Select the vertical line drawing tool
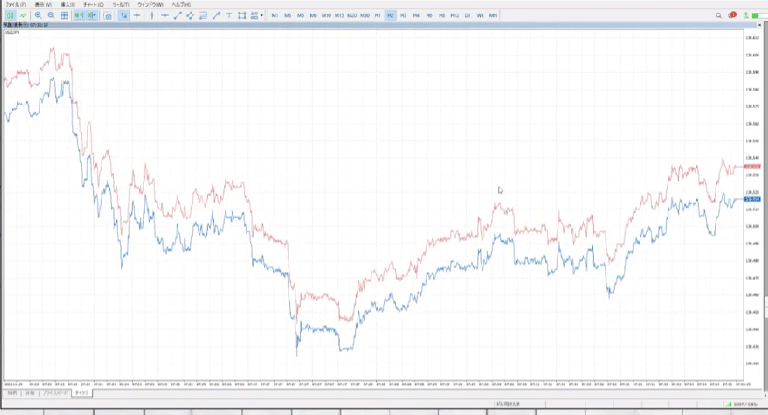The height and width of the screenshot is (415, 768). click(x=152, y=16)
